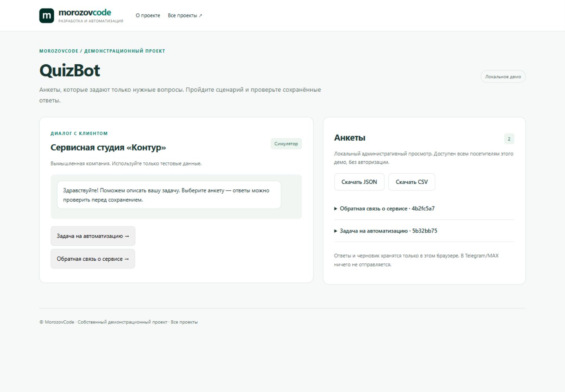This screenshot has width=565, height=392.
Task: Start the "Обратная связь о сервисе" questionnaire
Action: (93, 259)
